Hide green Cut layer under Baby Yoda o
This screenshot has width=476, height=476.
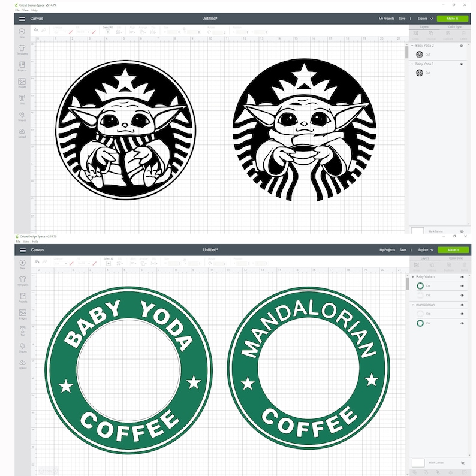pyautogui.click(x=462, y=286)
